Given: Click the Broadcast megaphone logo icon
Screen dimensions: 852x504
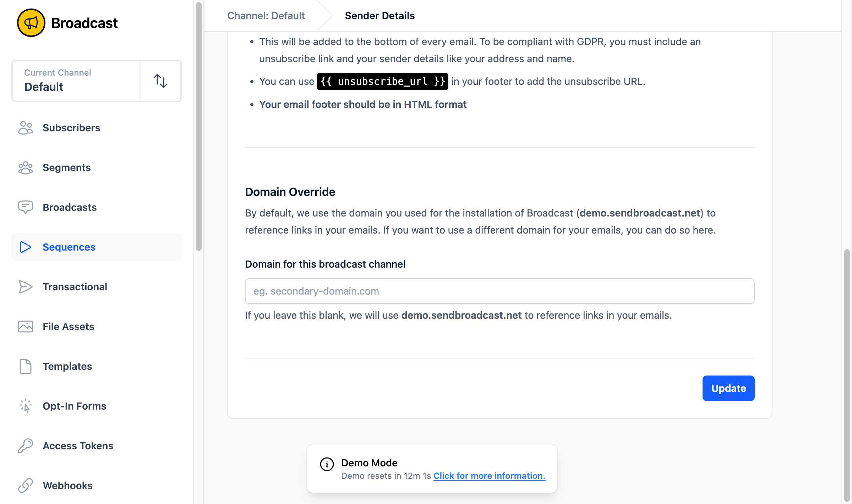Looking at the screenshot, I should pyautogui.click(x=31, y=23).
